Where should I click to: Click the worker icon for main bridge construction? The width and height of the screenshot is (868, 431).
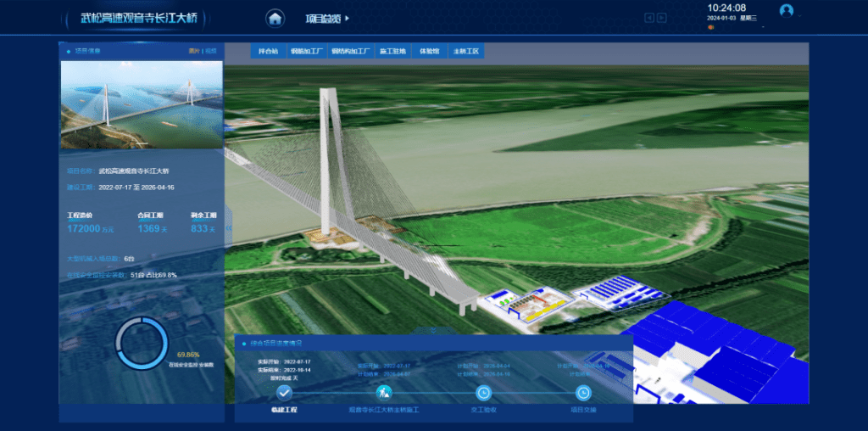coord(384,392)
